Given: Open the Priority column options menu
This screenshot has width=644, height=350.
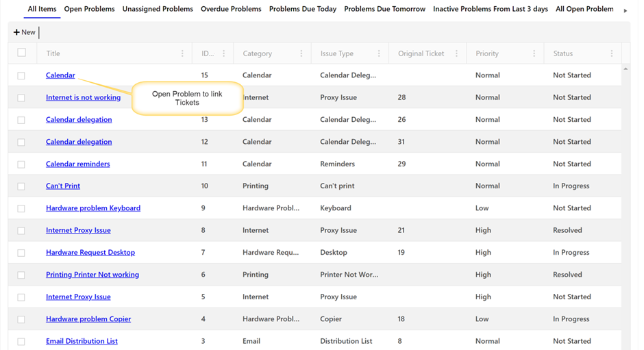Looking at the screenshot, I should point(534,53).
